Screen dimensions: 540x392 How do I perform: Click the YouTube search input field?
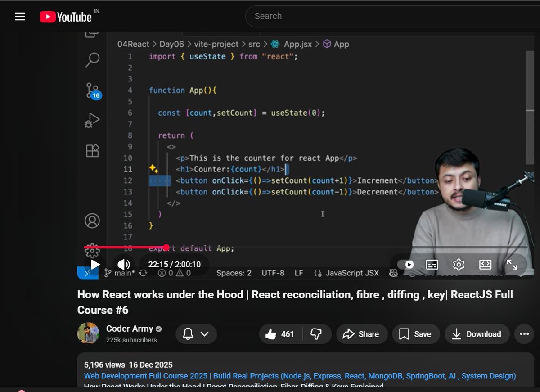click(337, 16)
